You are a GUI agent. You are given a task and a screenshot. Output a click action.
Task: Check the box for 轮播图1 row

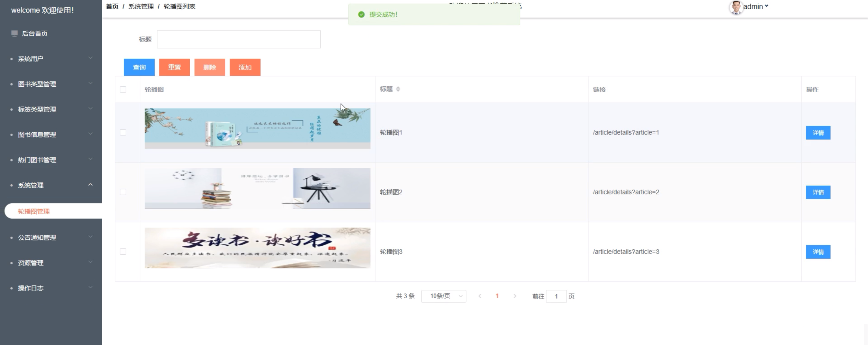tap(123, 133)
